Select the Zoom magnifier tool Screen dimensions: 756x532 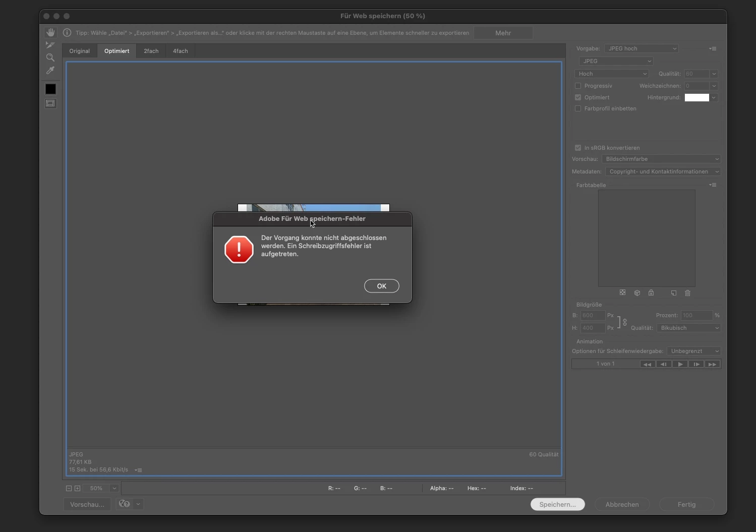pyautogui.click(x=50, y=57)
